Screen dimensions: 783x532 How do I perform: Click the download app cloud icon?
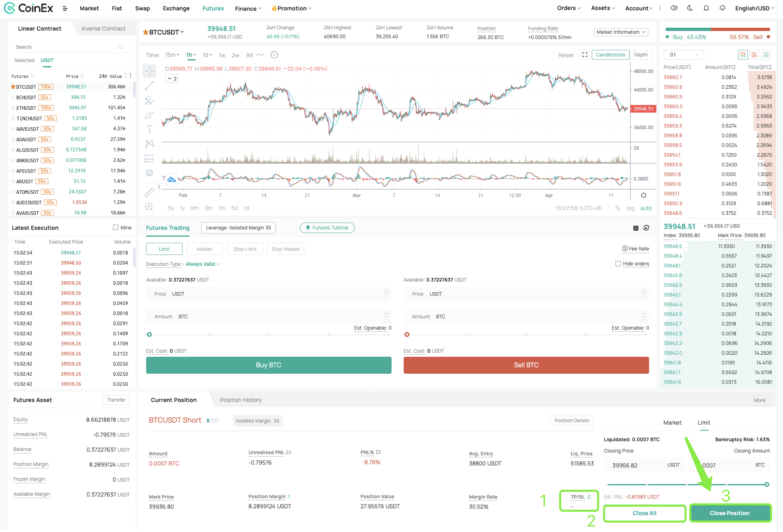pyautogui.click(x=722, y=8)
